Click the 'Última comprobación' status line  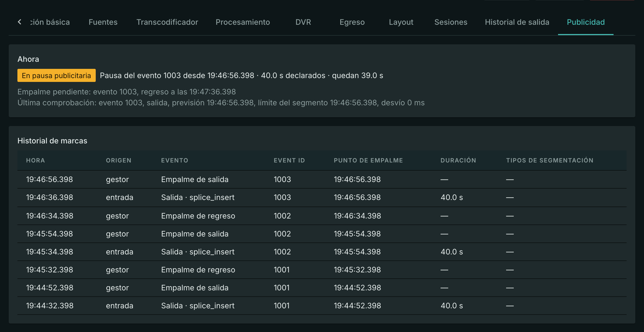(x=221, y=103)
